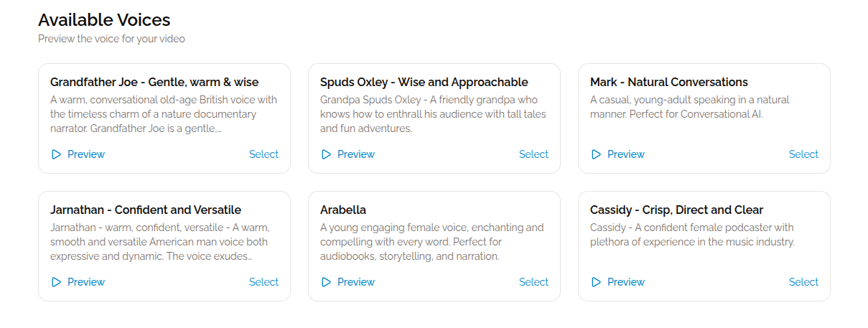868x328 pixels.
Task: Select the Jarnathan voice
Action: 263,282
